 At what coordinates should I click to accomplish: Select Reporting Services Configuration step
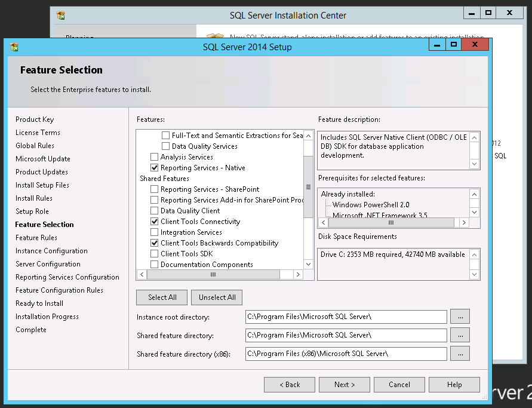pos(67,277)
